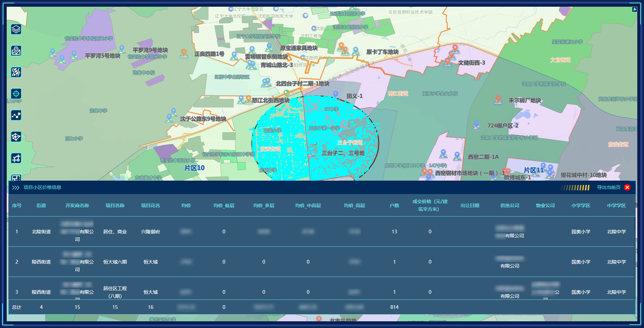Image resolution: width=644 pixels, height=328 pixels.
Task: Click the node editing tool icon
Action: coord(16,158)
